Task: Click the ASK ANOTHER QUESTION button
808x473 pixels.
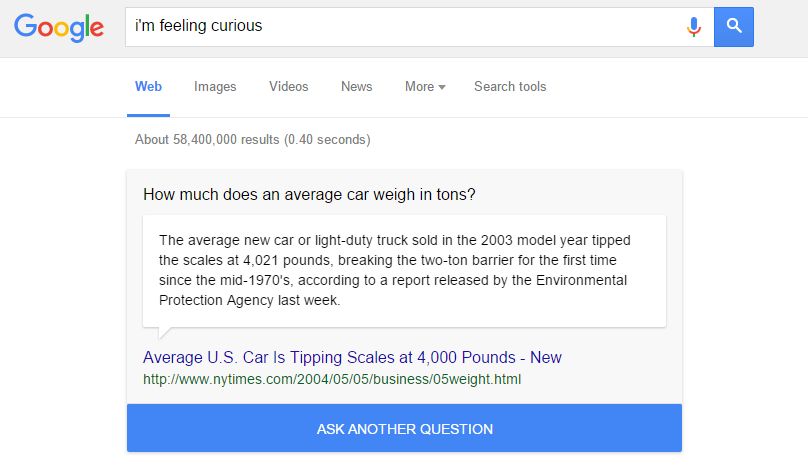Action: pyautogui.click(x=405, y=428)
